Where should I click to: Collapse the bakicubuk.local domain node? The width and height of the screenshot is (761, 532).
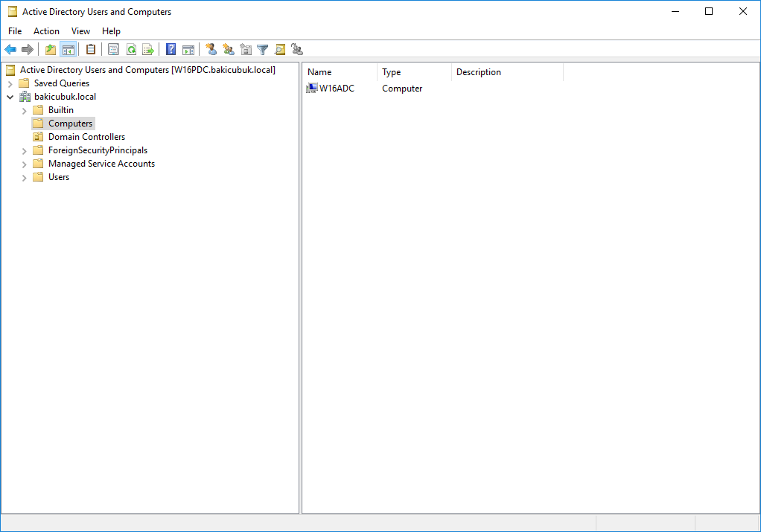[10, 97]
